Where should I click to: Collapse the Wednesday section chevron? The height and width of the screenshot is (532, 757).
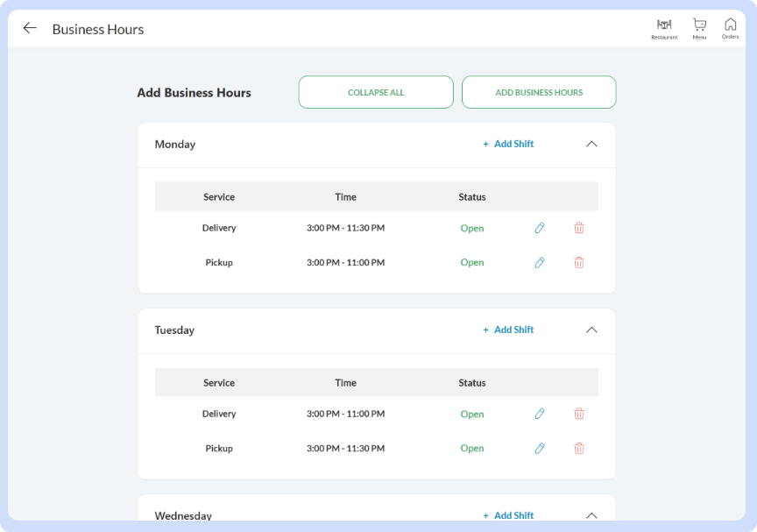click(591, 515)
